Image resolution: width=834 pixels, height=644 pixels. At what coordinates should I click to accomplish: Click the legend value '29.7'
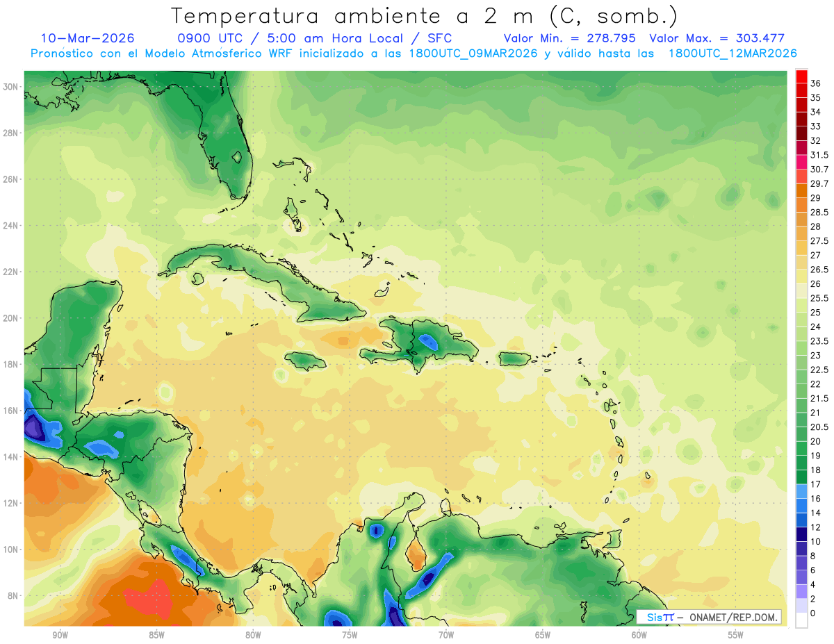819,183
